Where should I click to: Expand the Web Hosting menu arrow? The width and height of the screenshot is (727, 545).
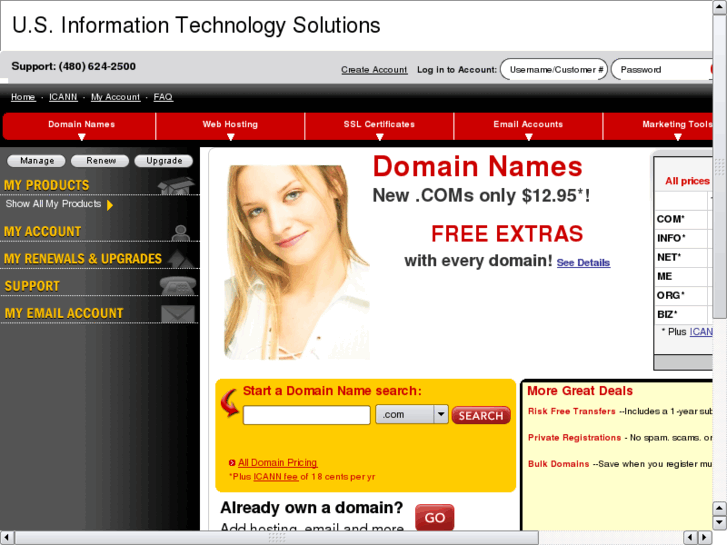click(x=230, y=137)
